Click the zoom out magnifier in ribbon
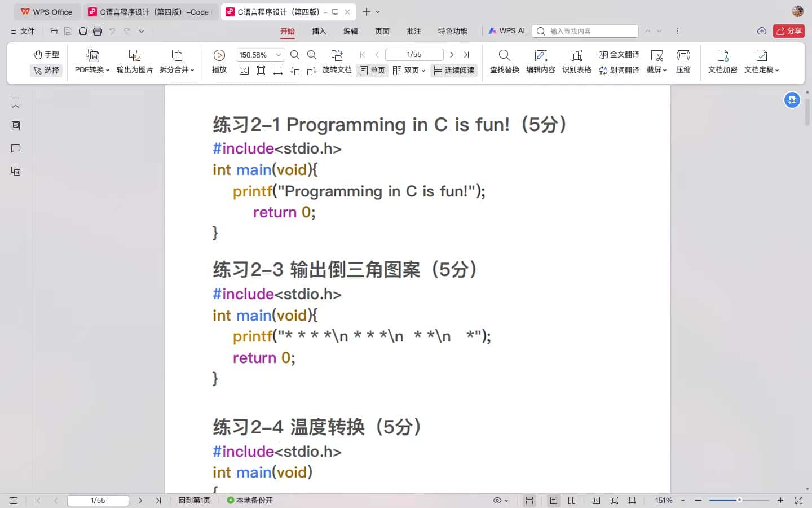 (294, 55)
